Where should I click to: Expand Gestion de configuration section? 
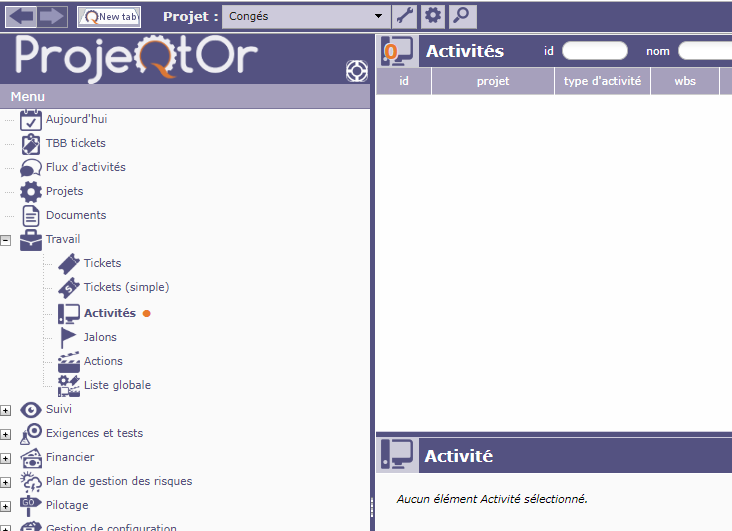click(x=6, y=529)
